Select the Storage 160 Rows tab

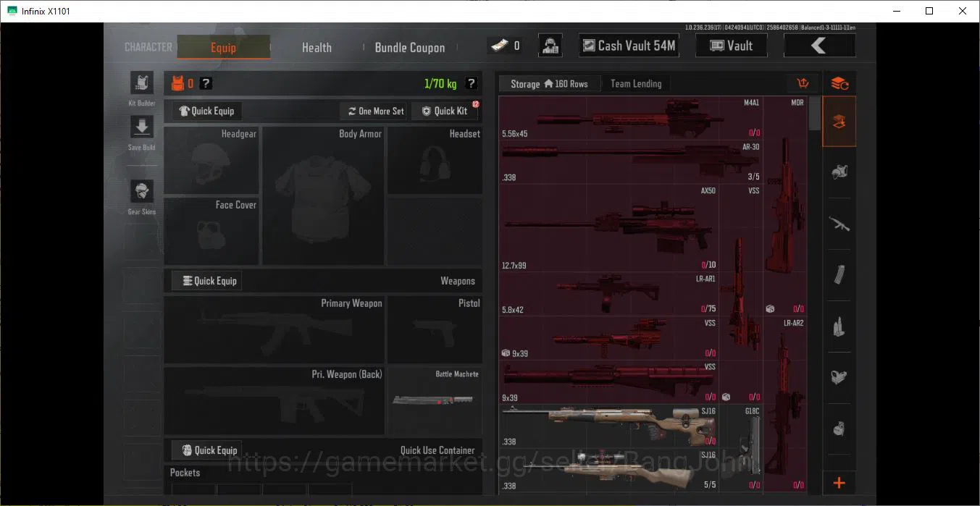point(549,84)
